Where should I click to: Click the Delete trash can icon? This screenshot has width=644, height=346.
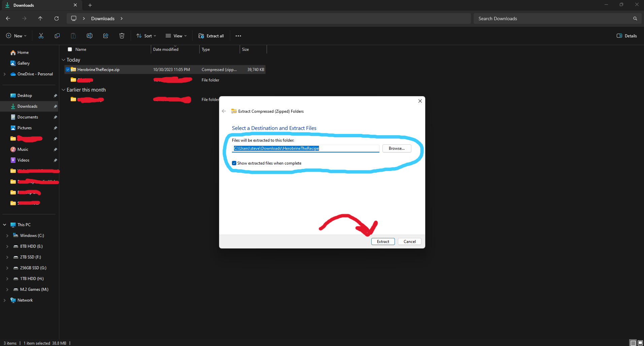122,36
